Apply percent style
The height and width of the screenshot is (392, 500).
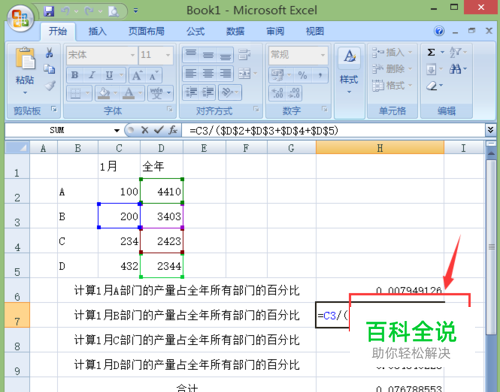pyautogui.click(x=302, y=75)
